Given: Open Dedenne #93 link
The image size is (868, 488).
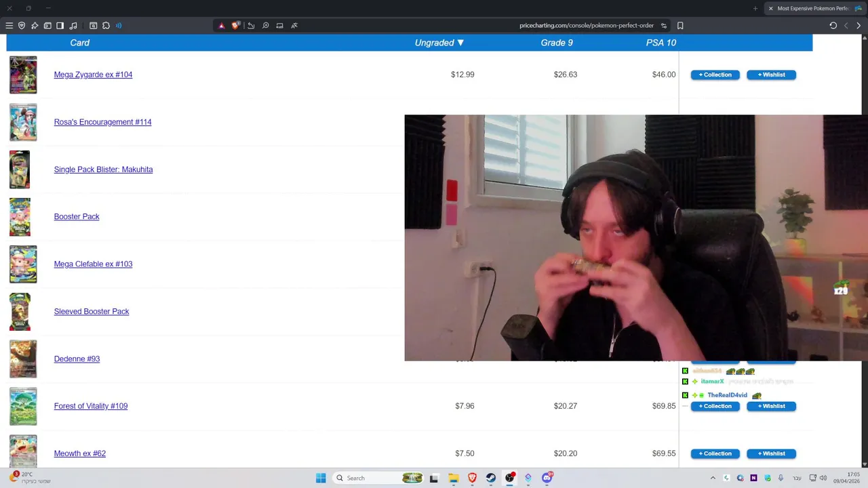Looking at the screenshot, I should point(77,359).
